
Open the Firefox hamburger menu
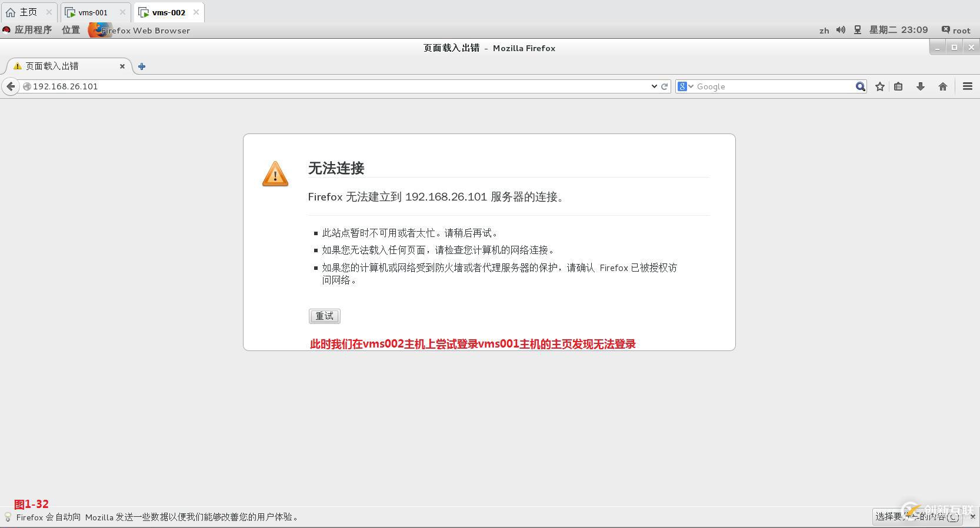(x=968, y=86)
